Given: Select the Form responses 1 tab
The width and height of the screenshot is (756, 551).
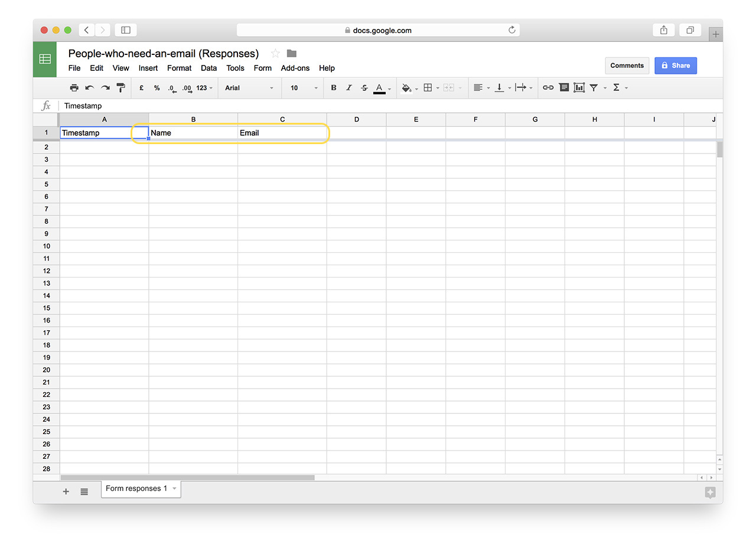Looking at the screenshot, I should click(x=141, y=489).
